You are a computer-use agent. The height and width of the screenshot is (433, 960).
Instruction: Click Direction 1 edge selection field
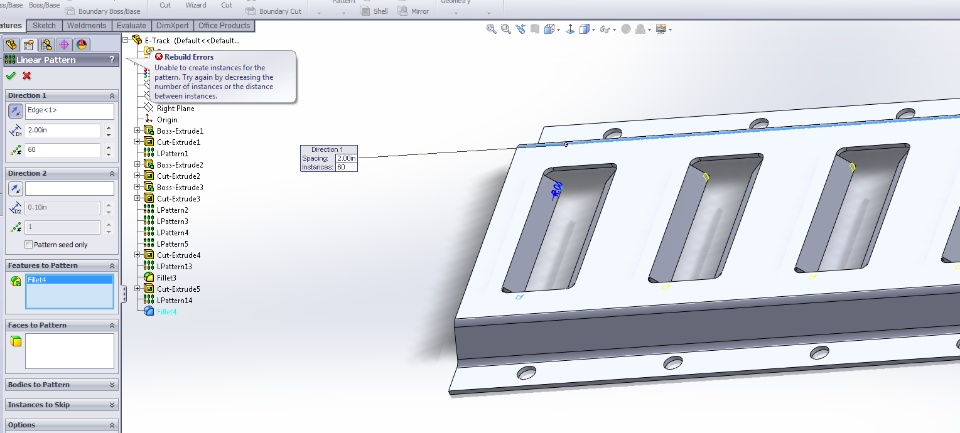(69, 111)
